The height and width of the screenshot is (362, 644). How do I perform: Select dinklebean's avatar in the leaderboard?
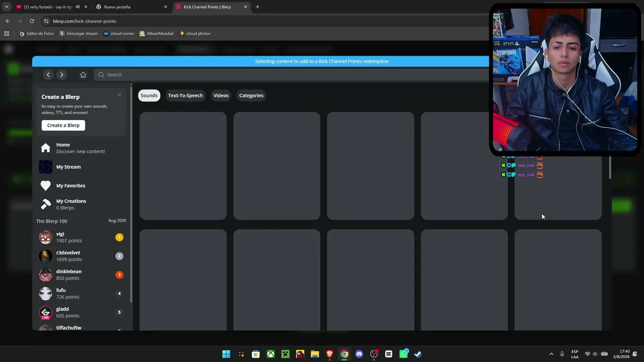pos(46,275)
